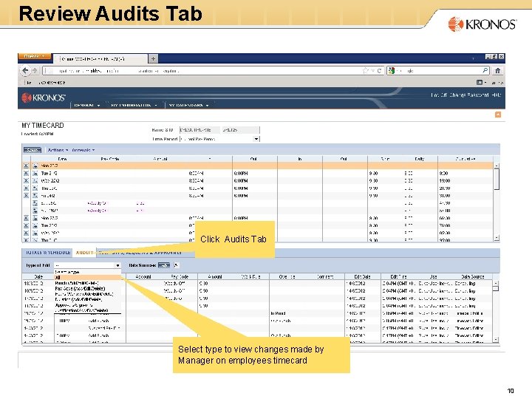Click audits table scrollbar down arrow
The width and height of the screenshot is (532, 399).
pos(496,339)
